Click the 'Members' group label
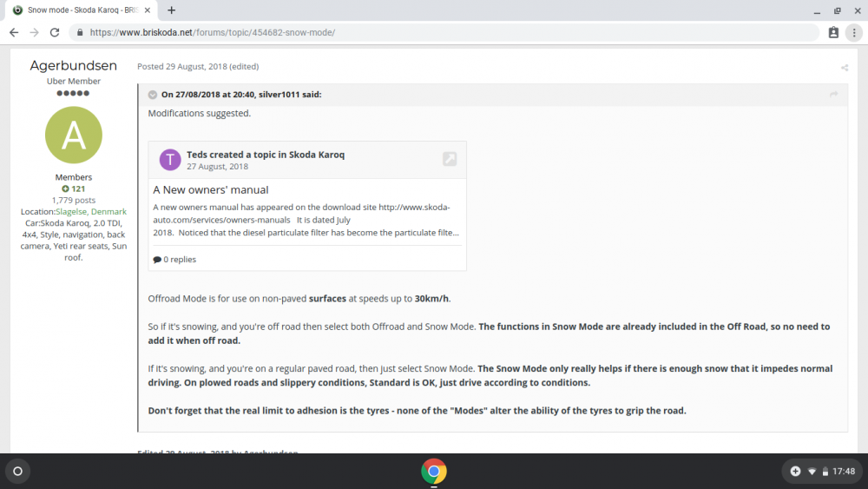 point(74,177)
